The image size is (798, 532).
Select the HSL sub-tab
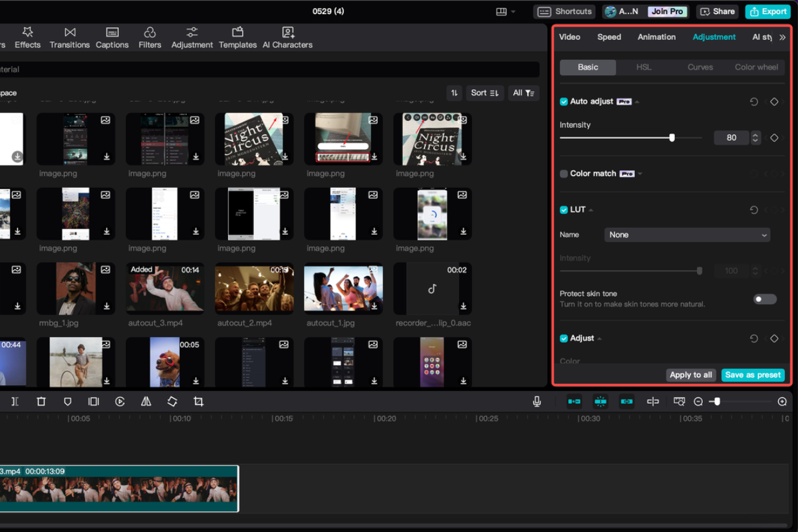tap(644, 67)
